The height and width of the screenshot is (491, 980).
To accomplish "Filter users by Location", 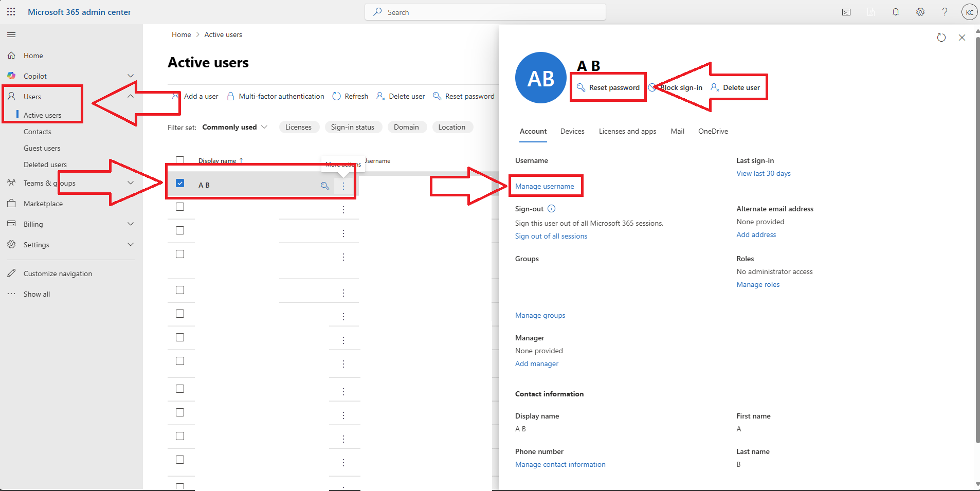I will tap(452, 127).
